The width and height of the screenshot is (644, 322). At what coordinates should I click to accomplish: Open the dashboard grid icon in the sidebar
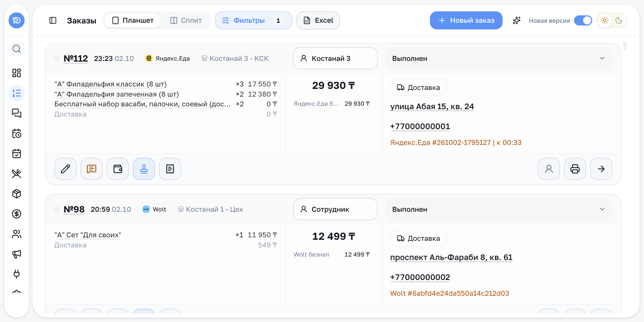pyautogui.click(x=16, y=73)
